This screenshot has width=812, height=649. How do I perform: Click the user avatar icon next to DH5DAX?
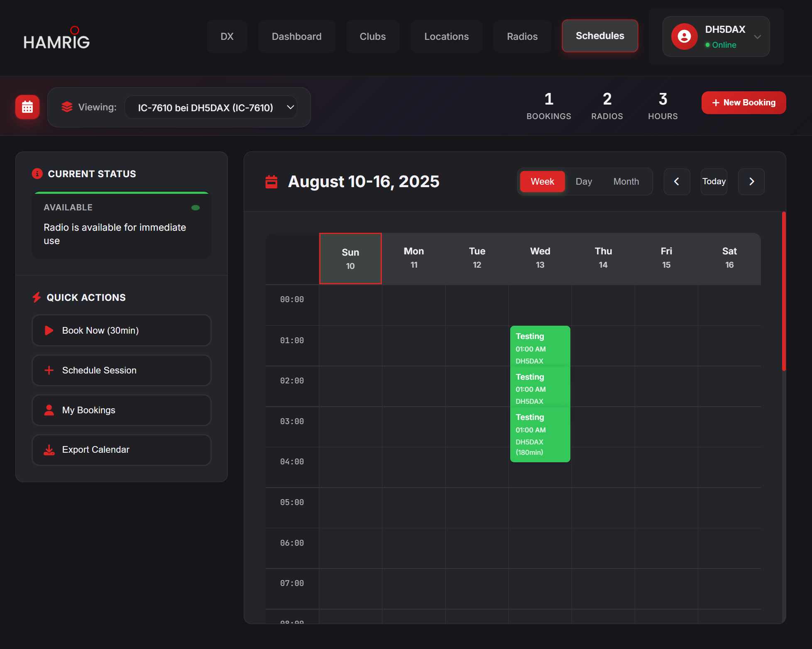click(684, 37)
